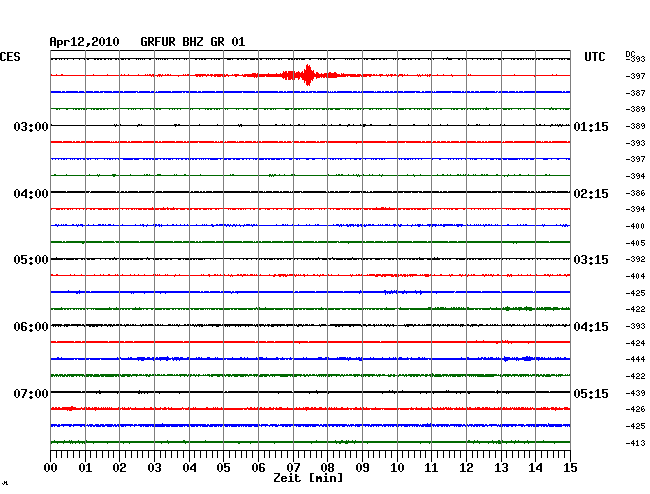Screen dimensions: 650x494
Task: Click the Zeit [min] axis title
Action: coord(308,478)
